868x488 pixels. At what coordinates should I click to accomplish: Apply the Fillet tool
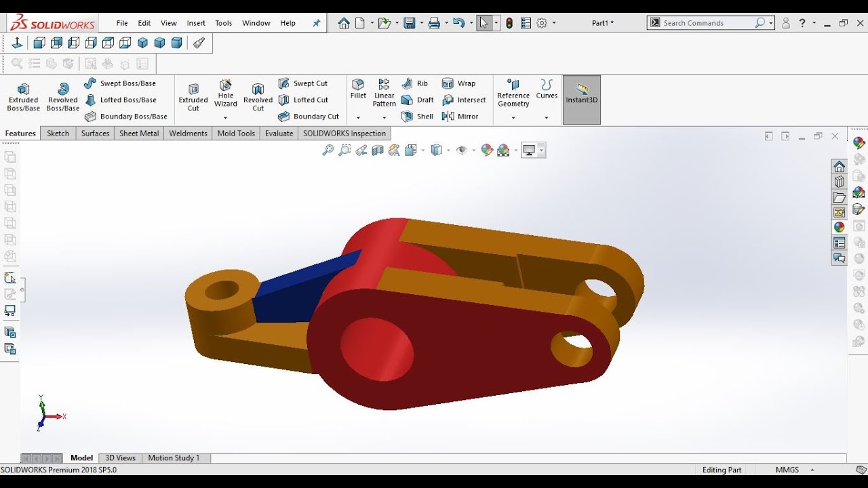click(x=358, y=89)
